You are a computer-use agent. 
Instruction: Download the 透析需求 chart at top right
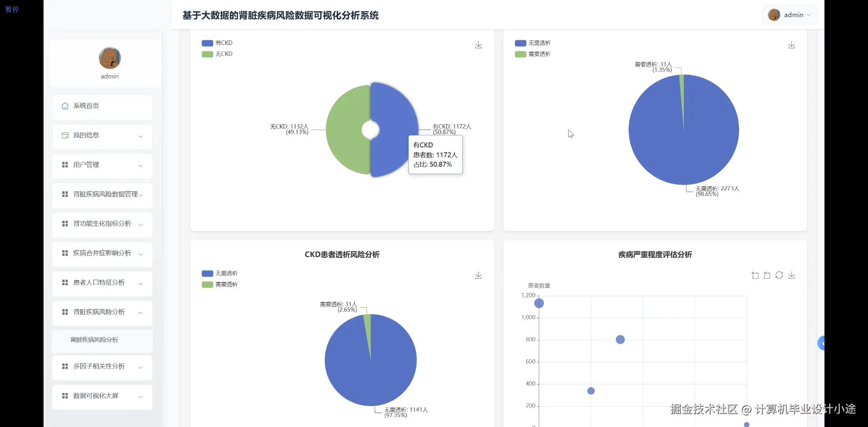pyautogui.click(x=791, y=45)
